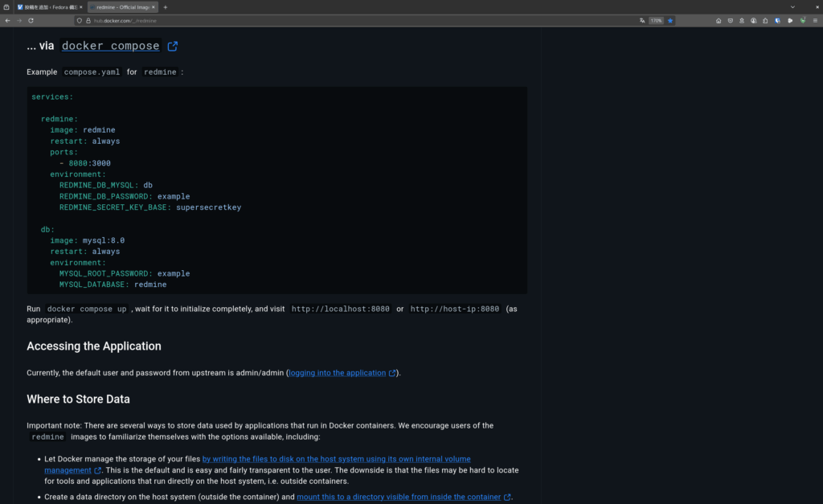The image size is (823, 504).
Task: Open the host system volume management link
Action: (x=337, y=459)
